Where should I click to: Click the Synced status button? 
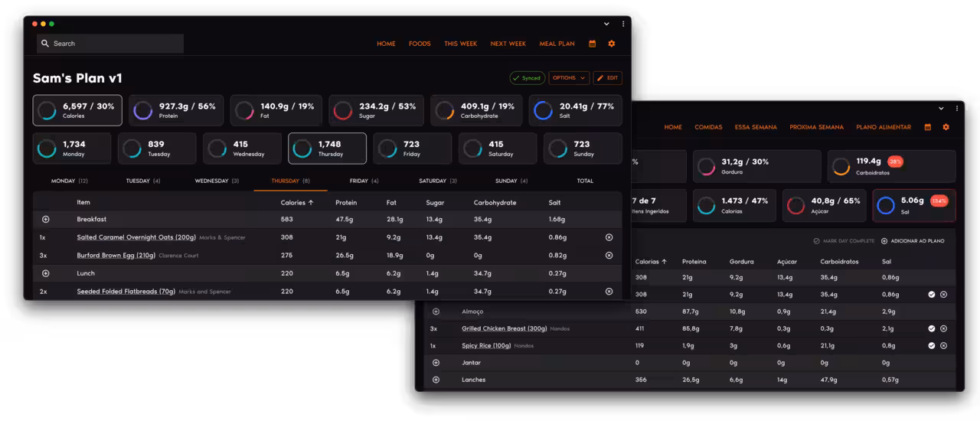click(x=528, y=78)
